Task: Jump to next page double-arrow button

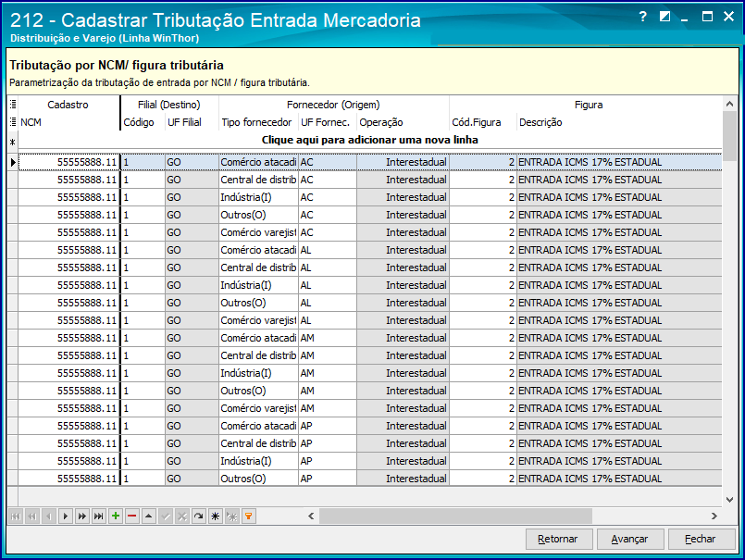Action: coord(82,516)
